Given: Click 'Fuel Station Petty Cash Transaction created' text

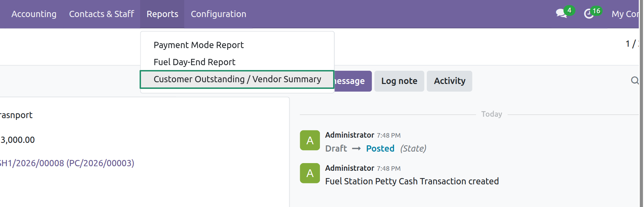Looking at the screenshot, I should coord(412,181).
